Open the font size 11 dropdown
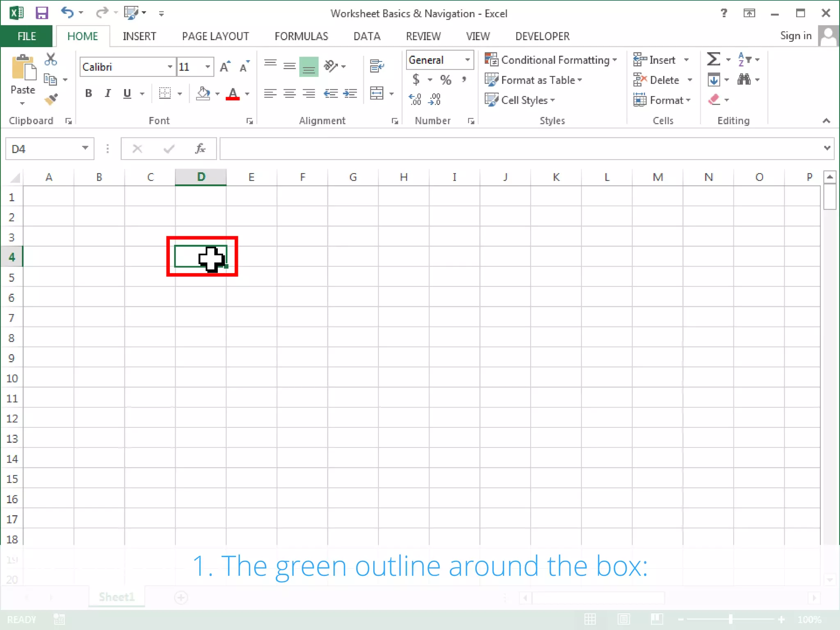Image resolution: width=840 pixels, height=630 pixels. pos(208,66)
